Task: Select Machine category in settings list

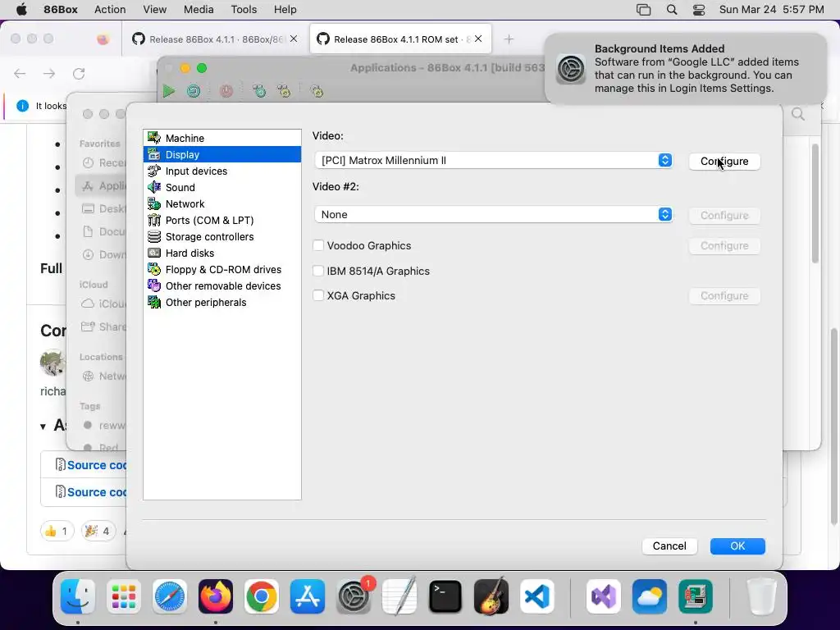Action: [221, 138]
